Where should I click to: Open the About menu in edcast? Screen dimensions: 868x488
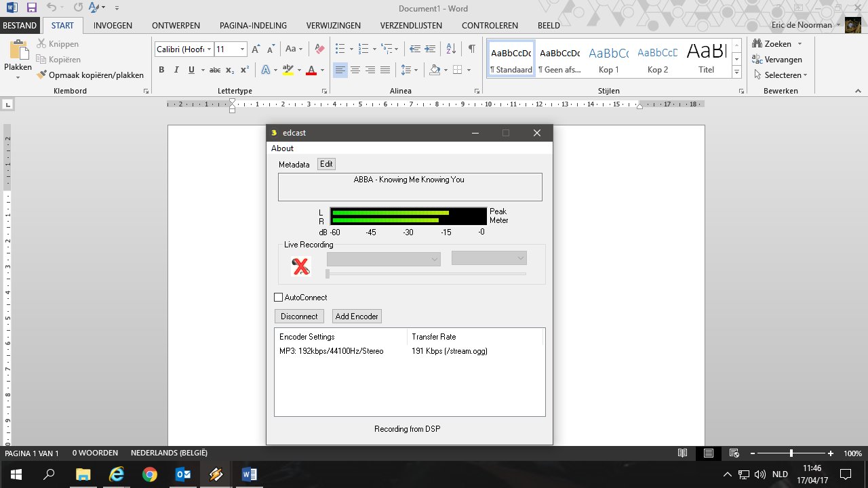[282, 148]
